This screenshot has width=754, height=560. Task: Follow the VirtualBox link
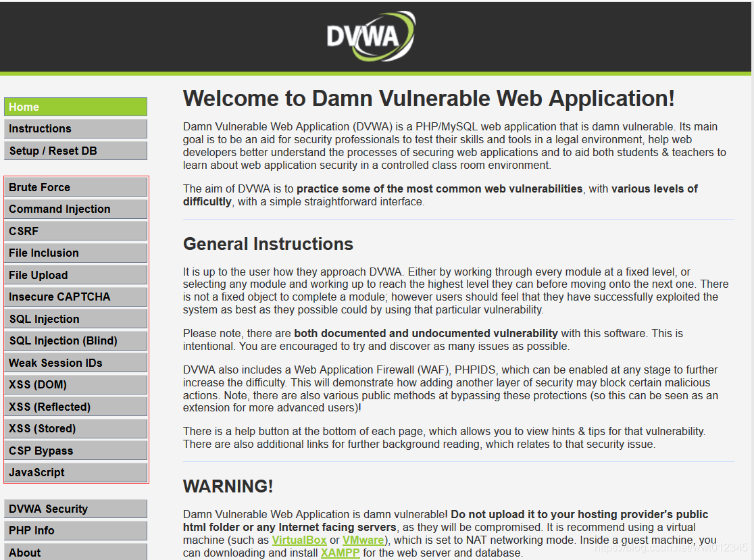pos(299,540)
